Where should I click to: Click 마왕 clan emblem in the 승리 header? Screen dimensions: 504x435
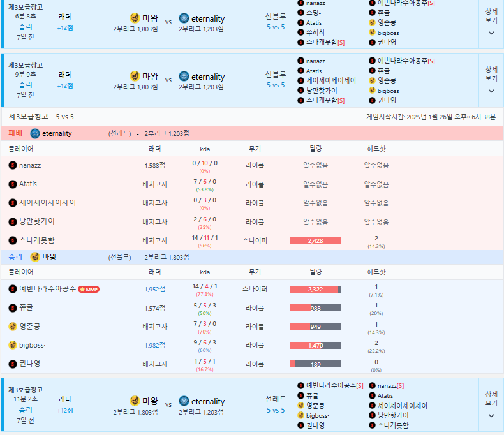[x=35, y=257]
